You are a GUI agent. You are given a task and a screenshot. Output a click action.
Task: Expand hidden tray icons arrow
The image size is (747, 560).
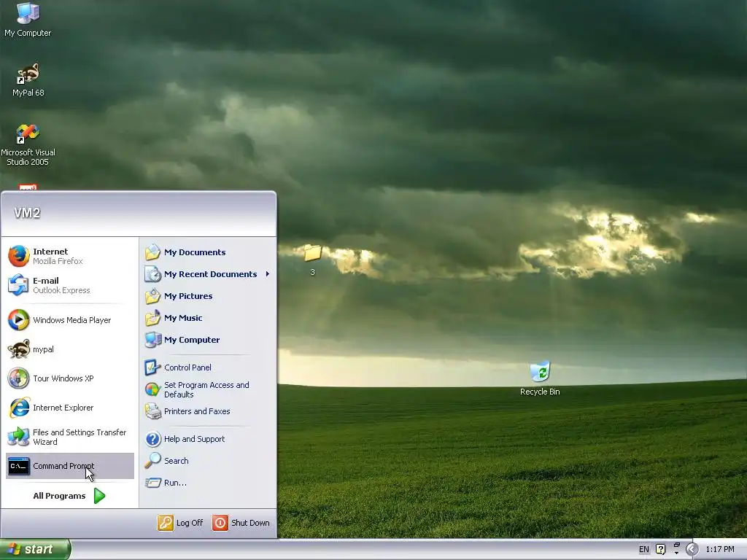point(692,549)
